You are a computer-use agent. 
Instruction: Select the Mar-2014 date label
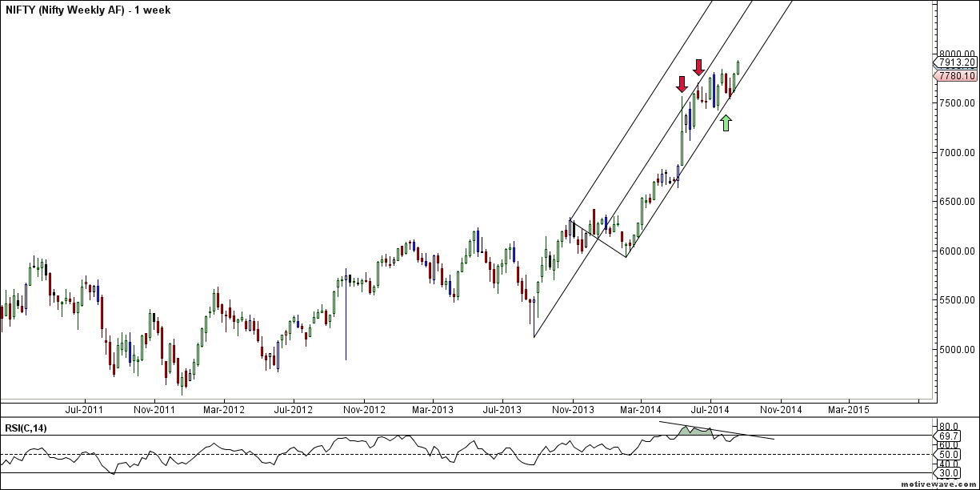(641, 409)
